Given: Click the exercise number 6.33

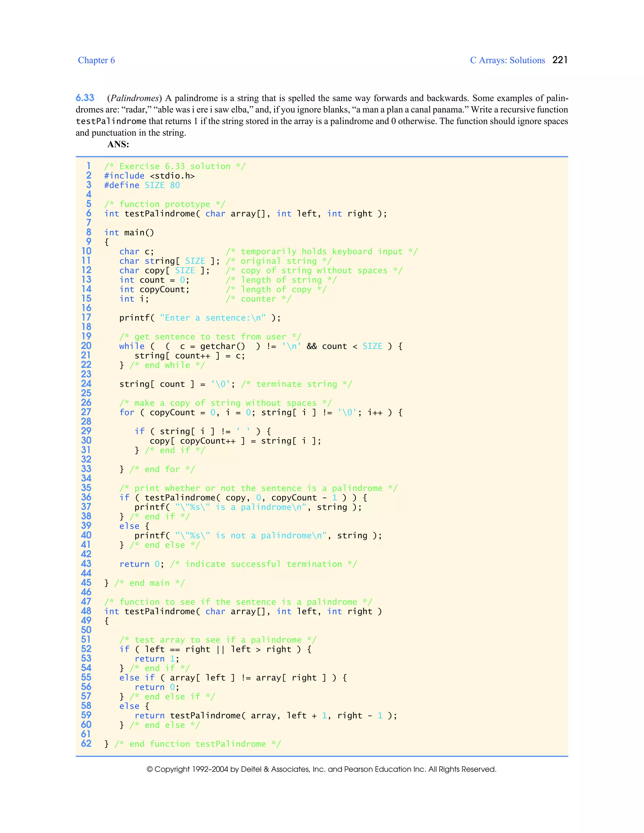Looking at the screenshot, I should [x=85, y=98].
